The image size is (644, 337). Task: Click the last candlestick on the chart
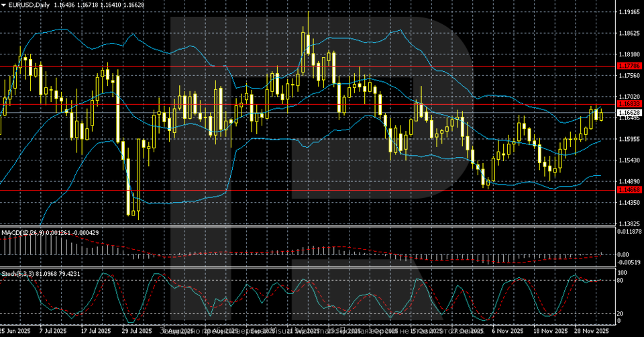(x=601, y=115)
